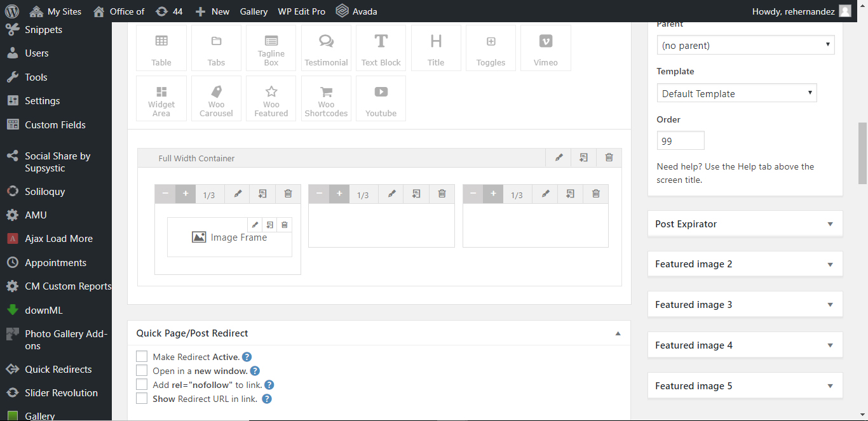This screenshot has height=421, width=868.
Task: Add a Text Block element
Action: tap(381, 48)
